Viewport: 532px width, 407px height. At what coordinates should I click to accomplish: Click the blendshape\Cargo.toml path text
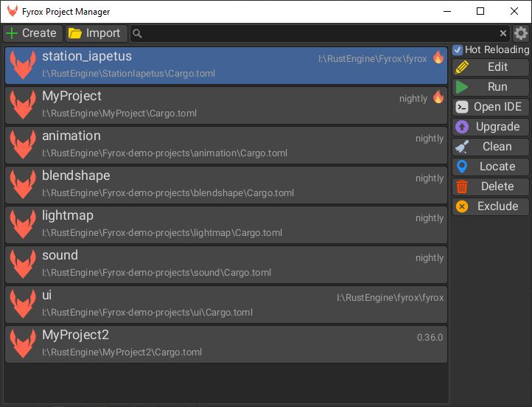[x=168, y=193]
